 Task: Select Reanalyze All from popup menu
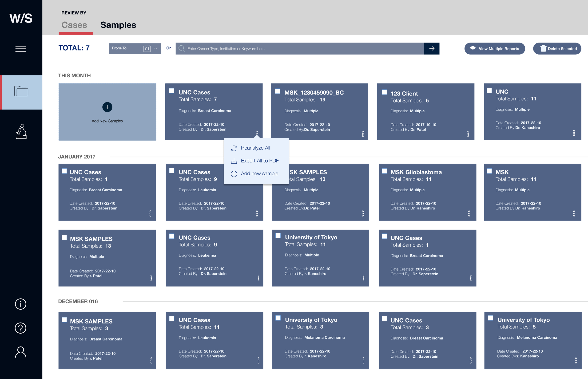tap(255, 148)
